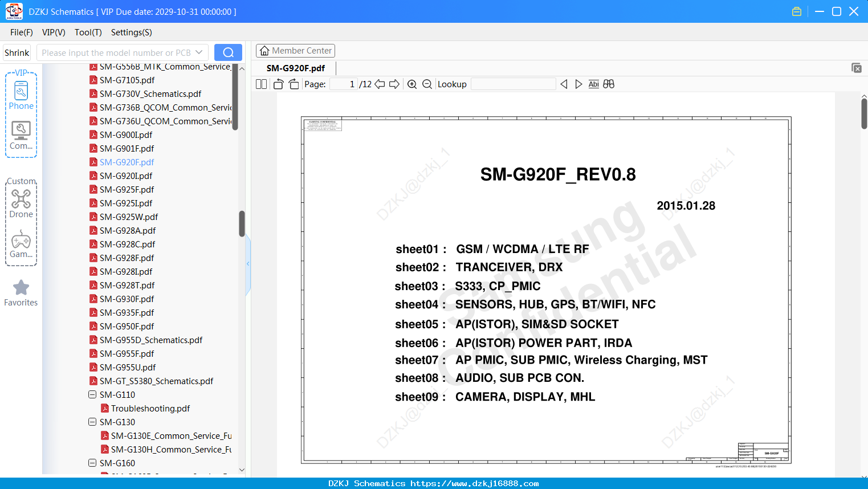Open SM-G928A.pdf from the list
This screenshot has width=868, height=489.
[x=128, y=230]
